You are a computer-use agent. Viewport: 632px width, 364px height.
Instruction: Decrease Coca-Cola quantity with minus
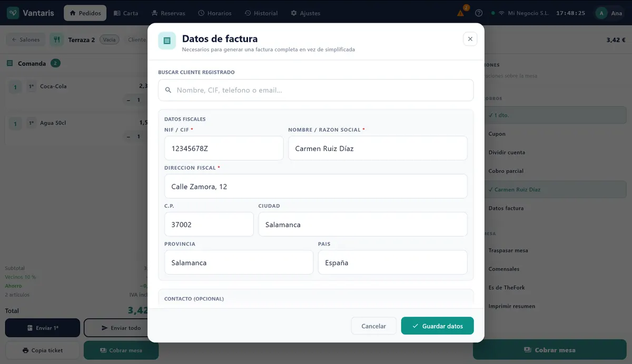click(x=129, y=100)
